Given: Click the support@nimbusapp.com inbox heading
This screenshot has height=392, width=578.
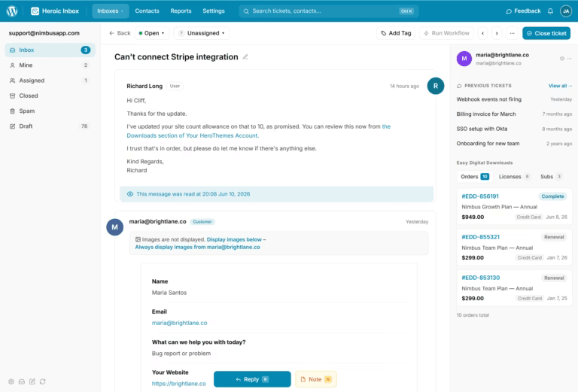Looking at the screenshot, I should click(44, 33).
